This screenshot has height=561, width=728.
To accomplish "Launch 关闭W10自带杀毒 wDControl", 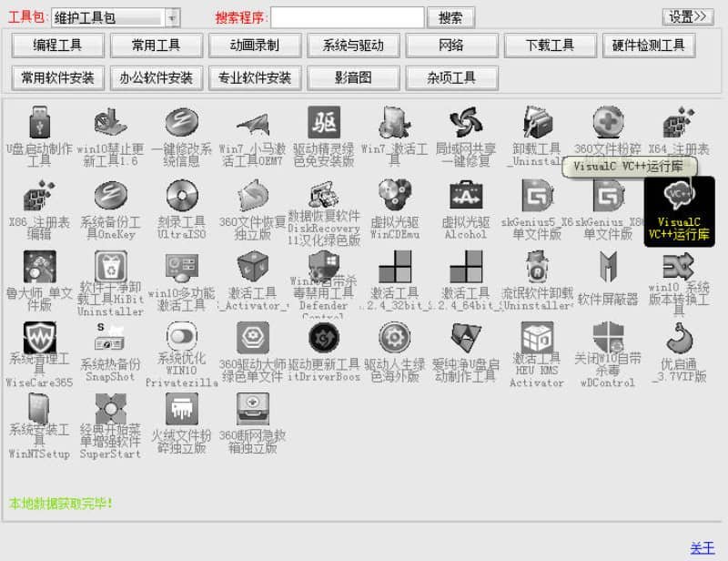I will tap(608, 354).
